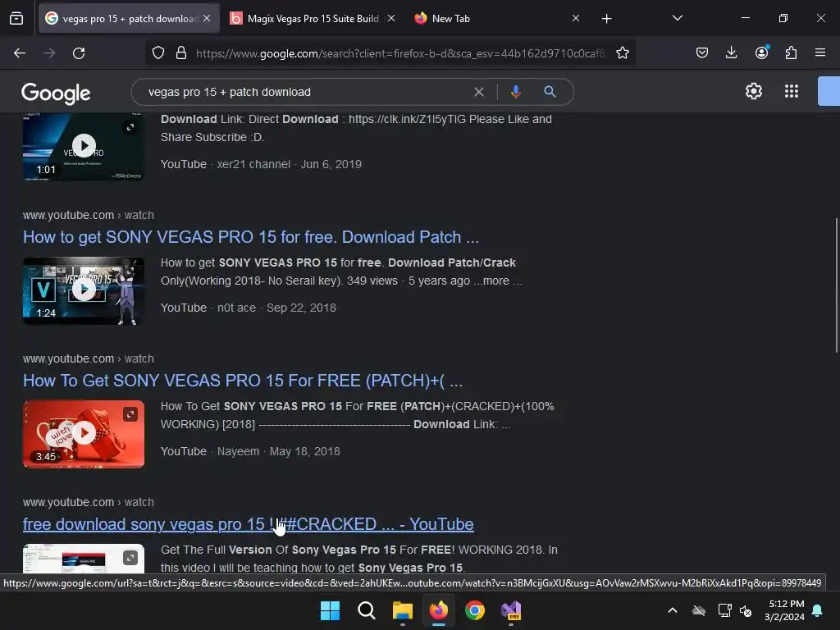Open Google quick settings gear
840x630 pixels.
(x=754, y=91)
